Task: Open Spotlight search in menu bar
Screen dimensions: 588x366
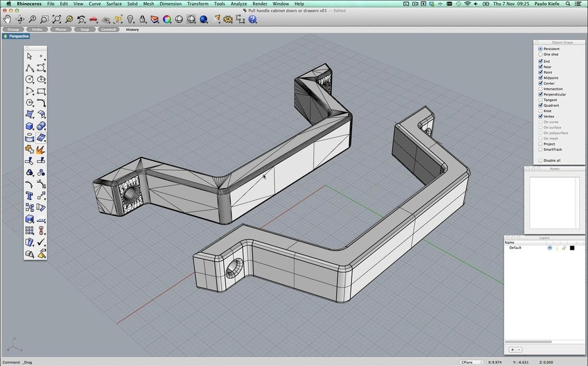Action: (x=568, y=4)
